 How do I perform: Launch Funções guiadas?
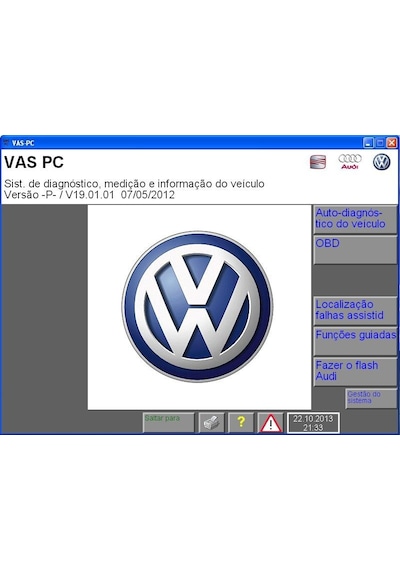point(355,341)
